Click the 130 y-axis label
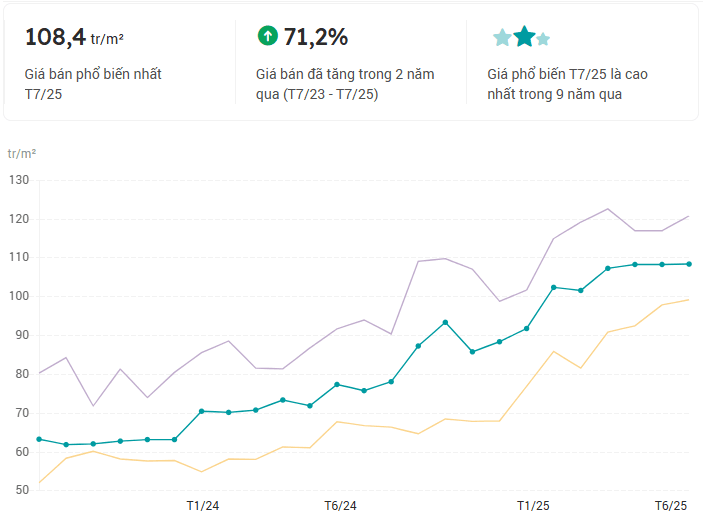Screen dimensions: 703x516 coord(20,181)
